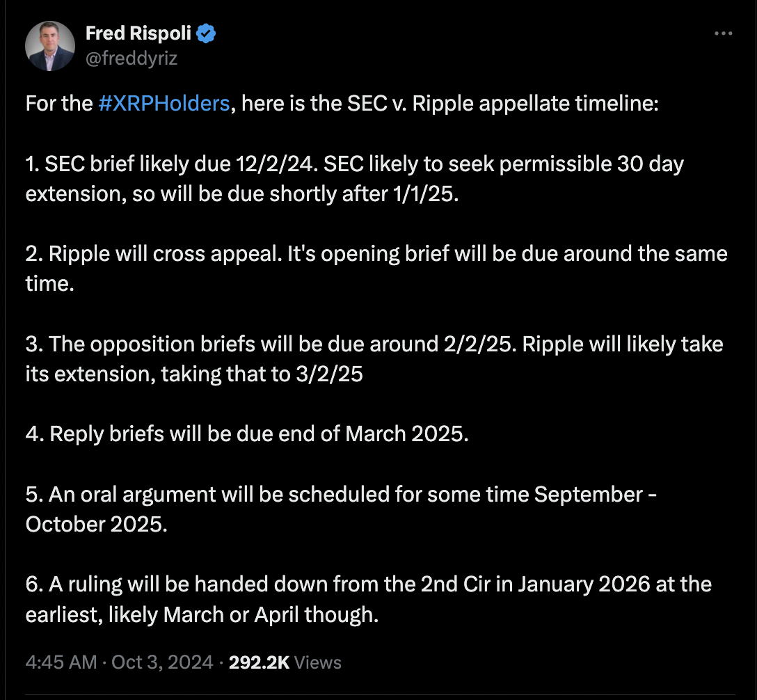Open the three-dot more options menu
Screen dimensions: 757x700
[x=723, y=33]
